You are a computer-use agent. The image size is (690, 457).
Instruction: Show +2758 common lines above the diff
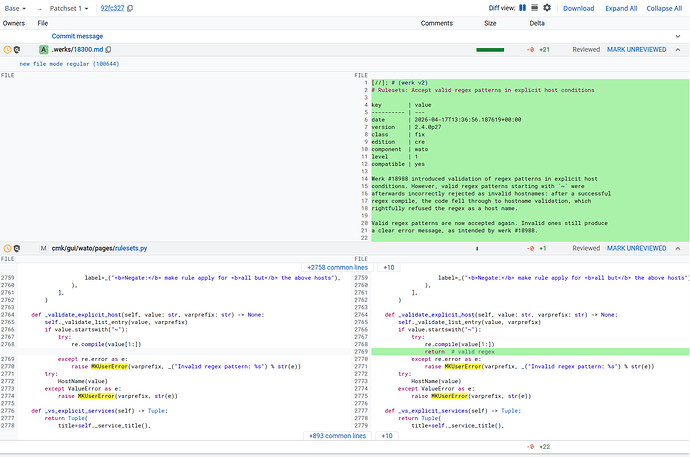click(337, 268)
